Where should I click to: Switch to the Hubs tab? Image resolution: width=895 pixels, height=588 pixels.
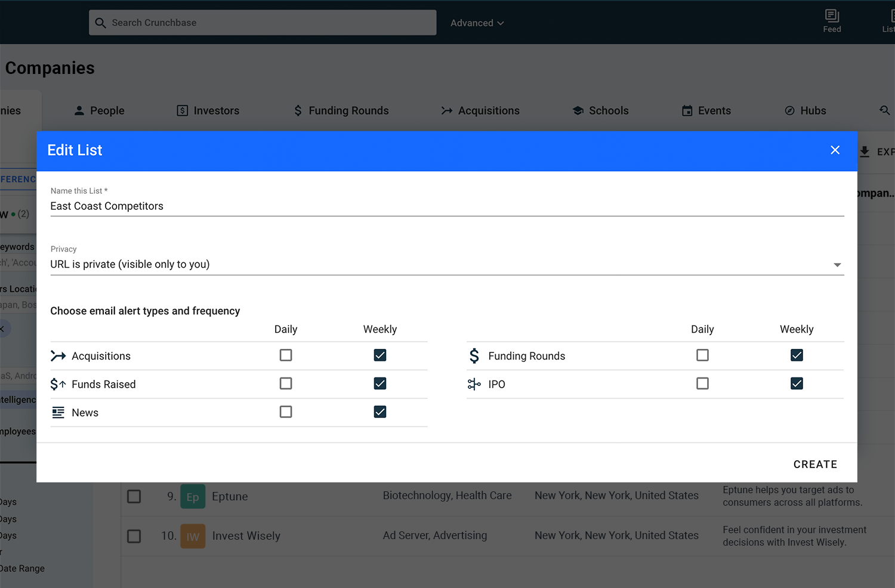[805, 110]
